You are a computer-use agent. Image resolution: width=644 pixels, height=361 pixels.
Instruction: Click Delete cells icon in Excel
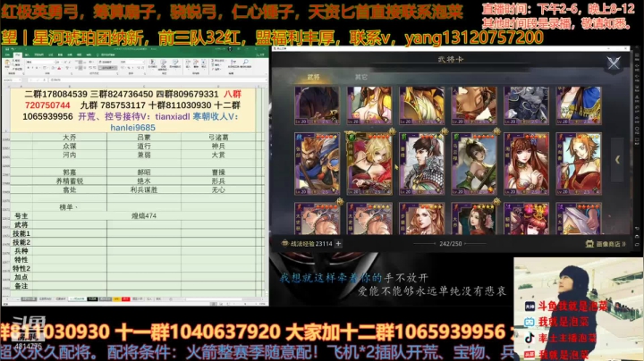pyautogui.click(x=196, y=63)
